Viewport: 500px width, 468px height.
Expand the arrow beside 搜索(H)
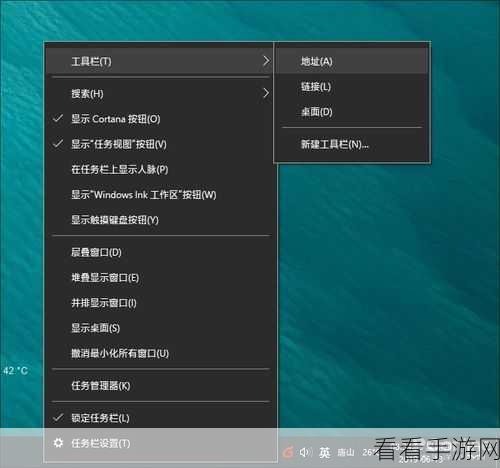pos(266,93)
